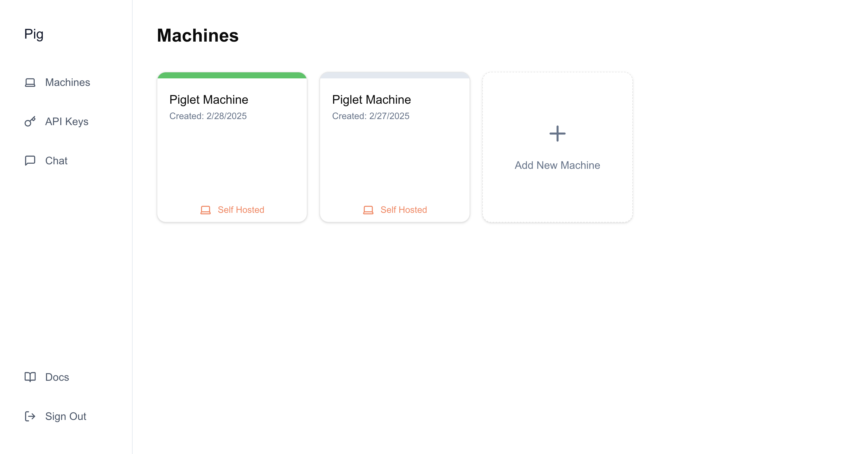Open the API Keys page
This screenshot has width=868, height=454.
click(x=67, y=121)
